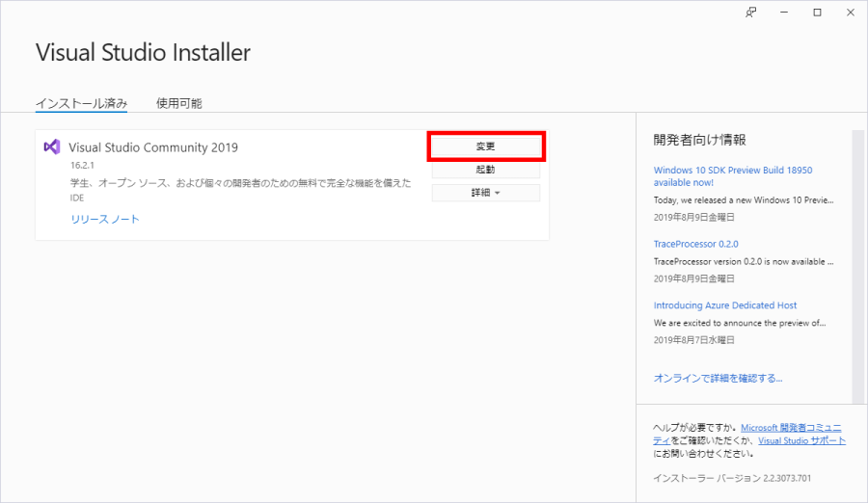
Task: Open the 使用可能 tab
Action: point(178,103)
